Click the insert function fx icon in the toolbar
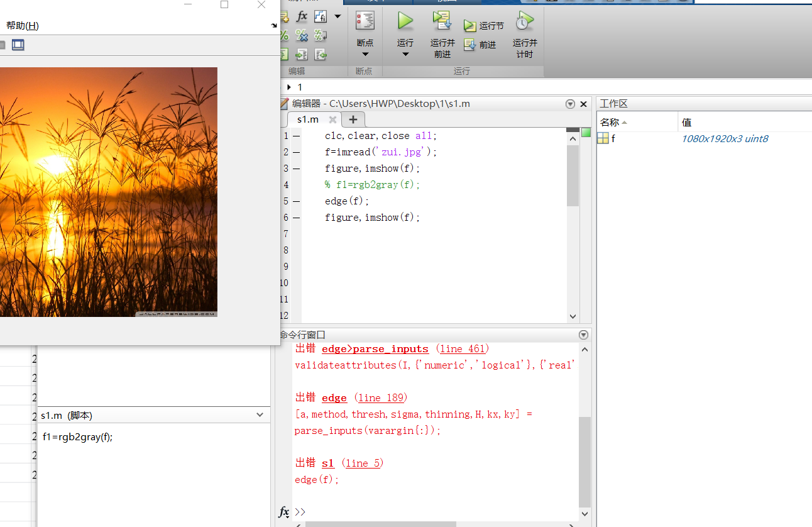 301,16
